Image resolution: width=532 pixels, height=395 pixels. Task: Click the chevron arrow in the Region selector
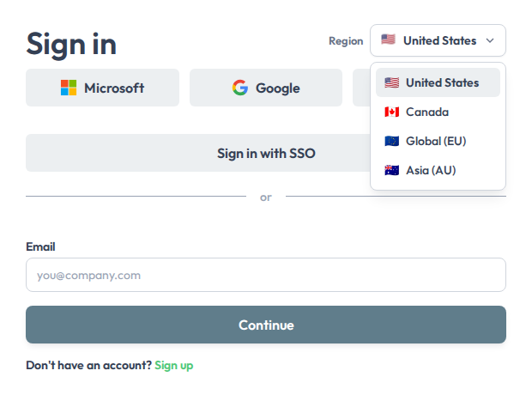[x=490, y=40]
